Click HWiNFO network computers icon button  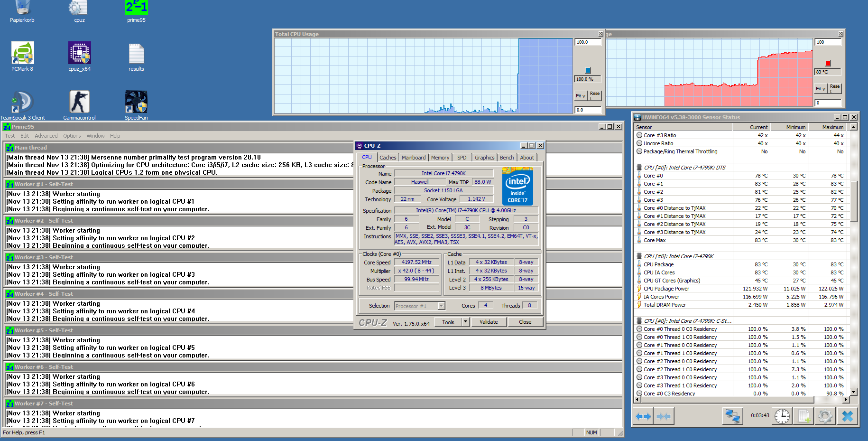click(732, 416)
